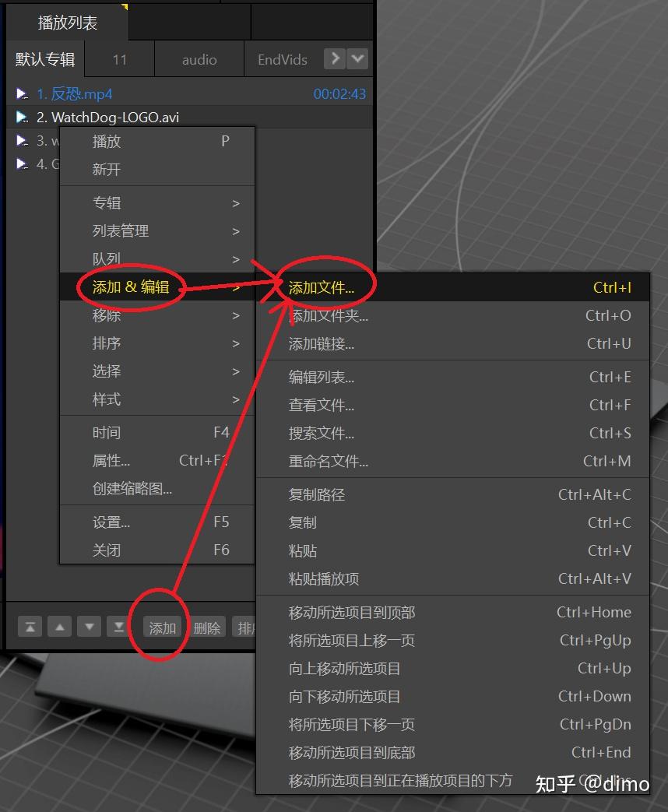Screen dimensions: 668x812
Task: Click the play icon on the third playlist entry
Action: coord(21,141)
